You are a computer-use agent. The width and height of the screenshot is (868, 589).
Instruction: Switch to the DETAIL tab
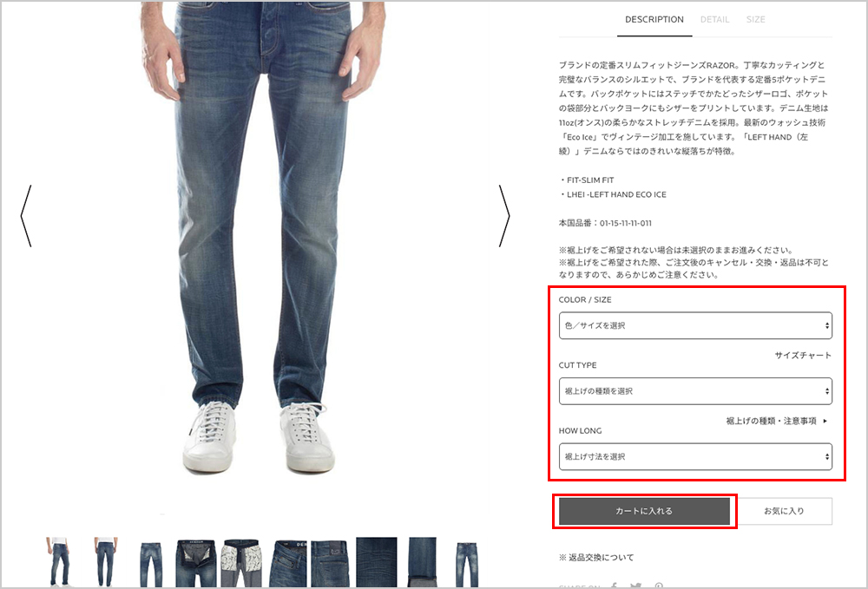(x=714, y=19)
